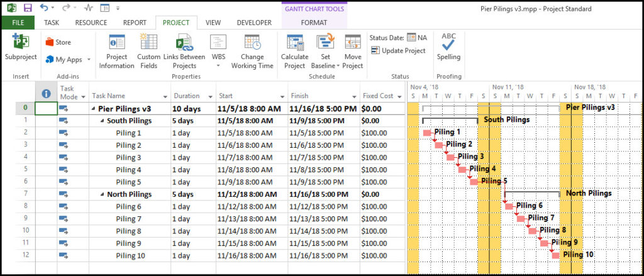This screenshot has width=644, height=276.
Task: Open Start column filter dropdown
Action: tap(282, 97)
